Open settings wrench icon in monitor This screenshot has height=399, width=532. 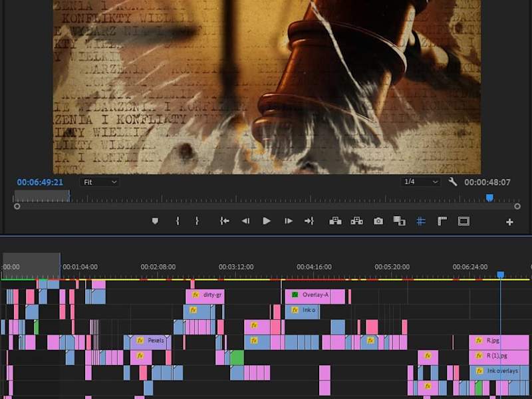(453, 182)
